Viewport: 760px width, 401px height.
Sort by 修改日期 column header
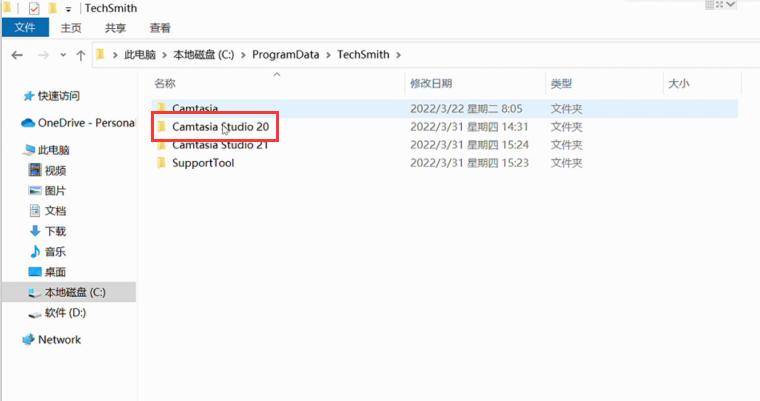click(x=431, y=83)
